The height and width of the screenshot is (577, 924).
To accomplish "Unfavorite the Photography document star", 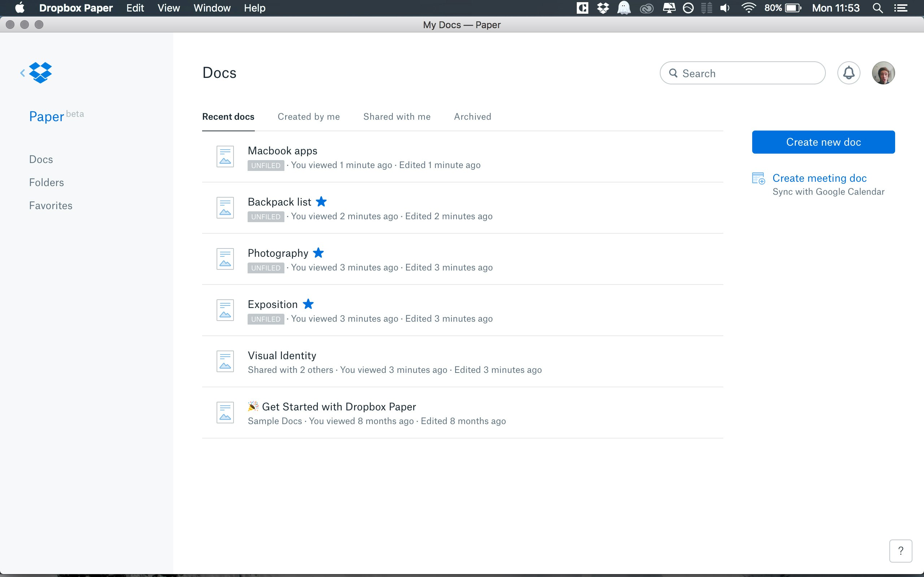I will (319, 253).
